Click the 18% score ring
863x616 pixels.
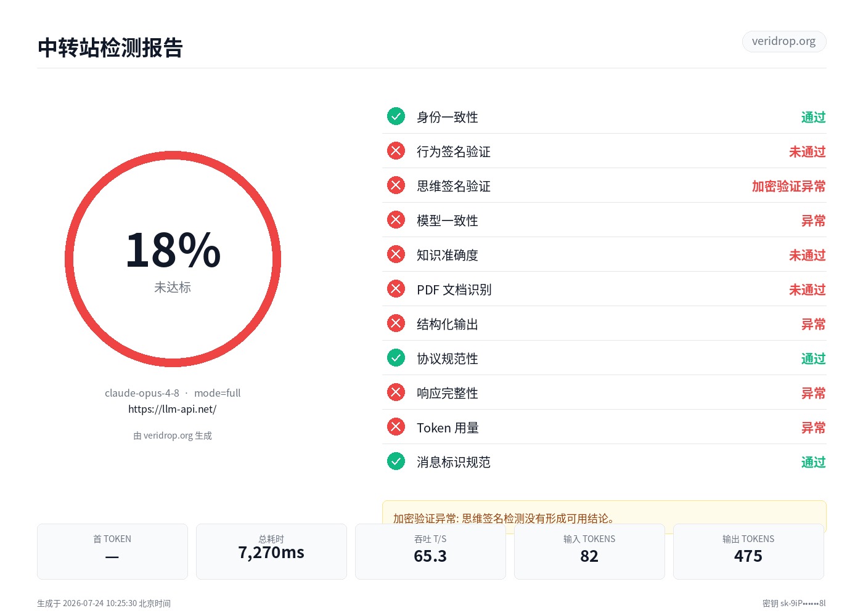(x=173, y=259)
